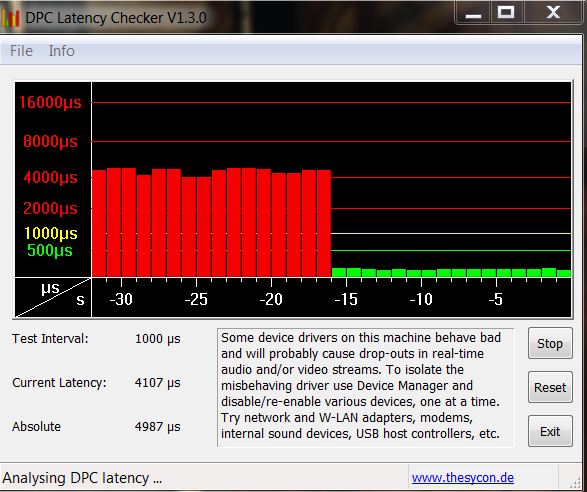Click the Reset button
The height and width of the screenshot is (492, 587).
(x=550, y=387)
